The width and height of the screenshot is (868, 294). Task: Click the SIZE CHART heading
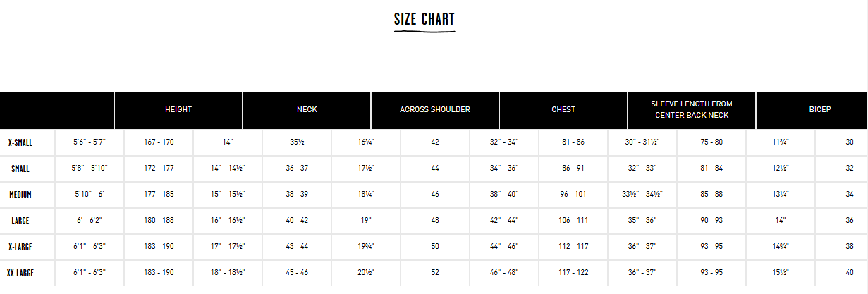(424, 19)
